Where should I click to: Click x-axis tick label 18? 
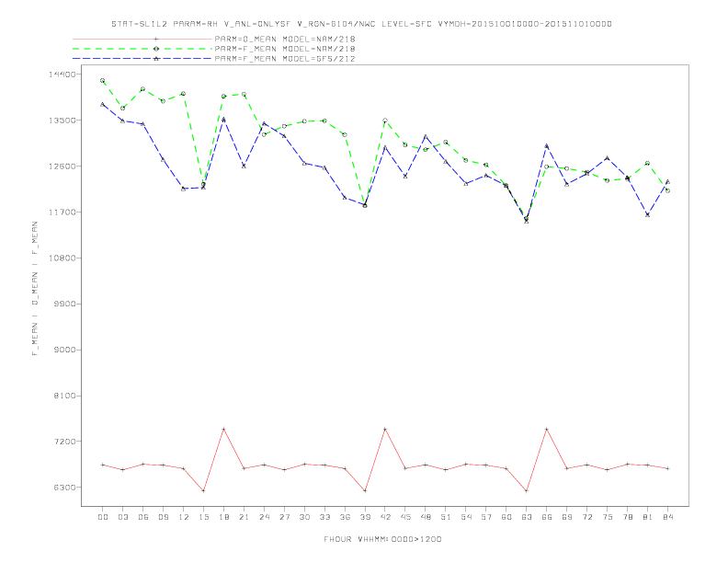tap(223, 517)
